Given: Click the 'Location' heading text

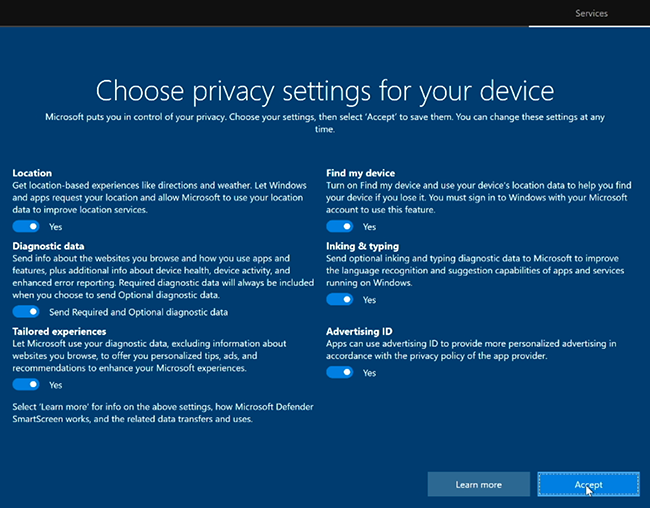Looking at the screenshot, I should point(32,173).
